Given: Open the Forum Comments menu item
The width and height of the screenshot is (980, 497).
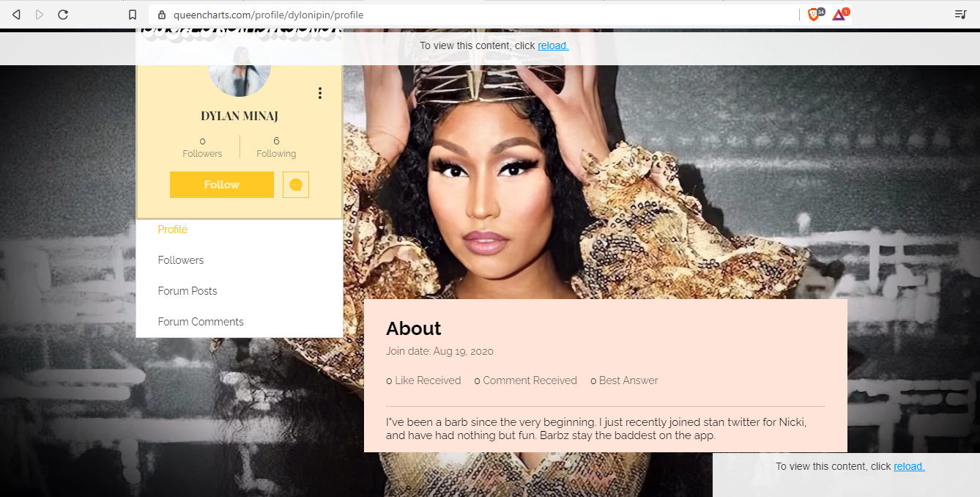Looking at the screenshot, I should click(x=201, y=322).
